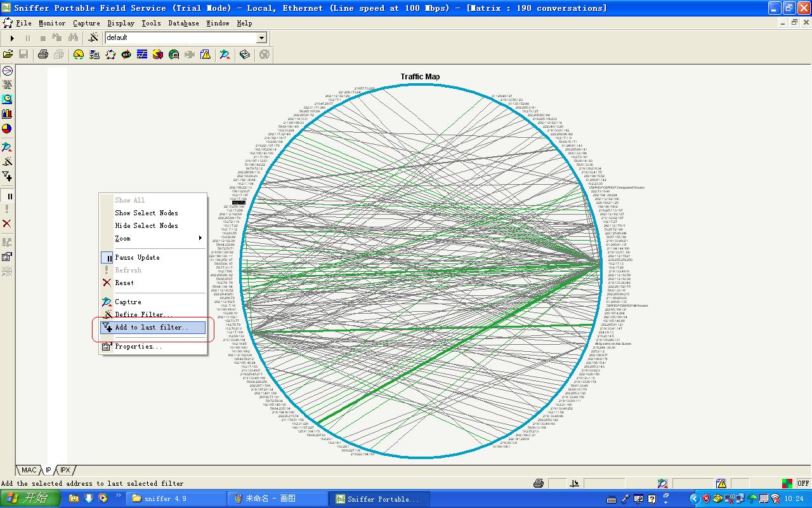This screenshot has width=812, height=508.
Task: Click the red X reset icon in sidebar
Action: 7,224
